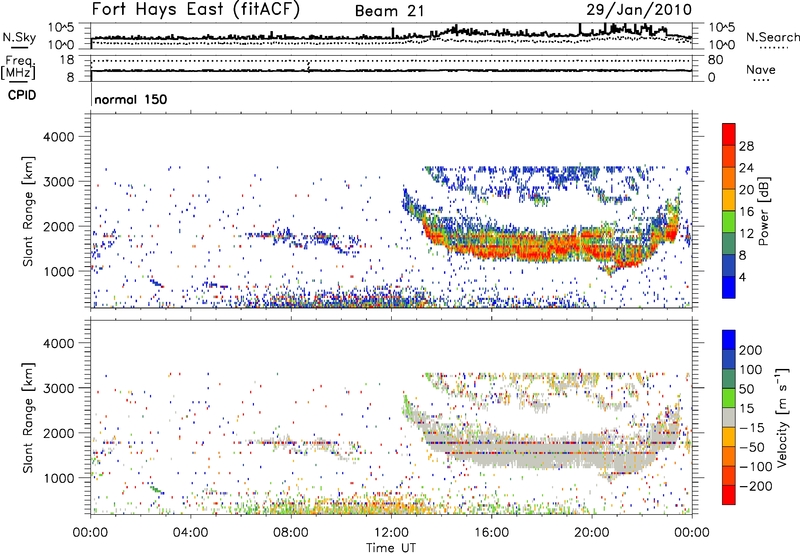Click the '20:00' time axis tick label

(x=592, y=533)
